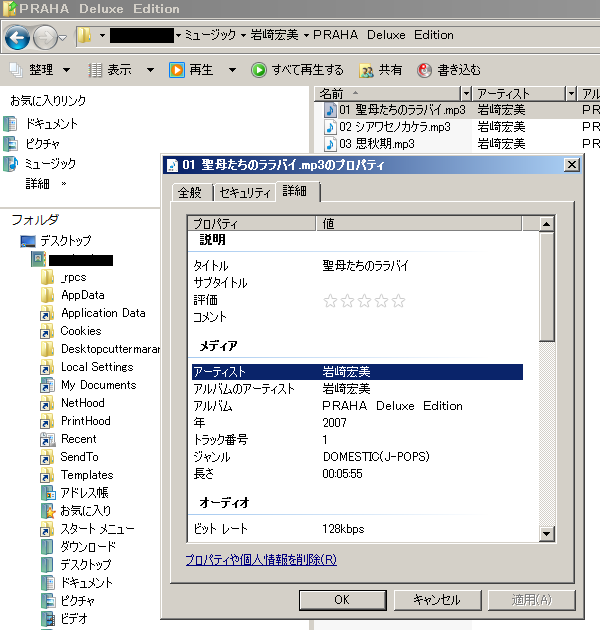Select Recent folder in tree
Viewport: 600px width, 630px height.
(78, 439)
